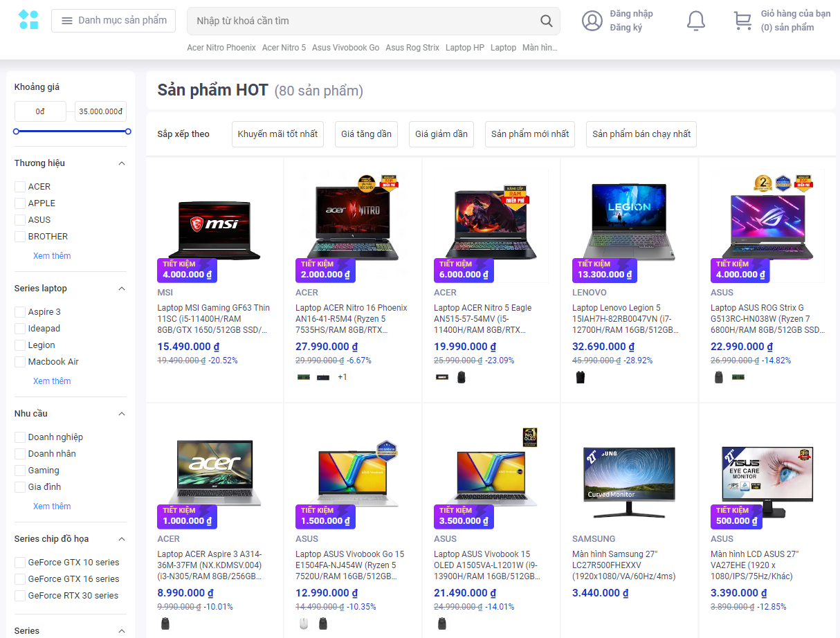This screenshot has height=638, width=840.
Task: Click hamburger icon in Danh mục sản phẩm
Action: (67, 21)
